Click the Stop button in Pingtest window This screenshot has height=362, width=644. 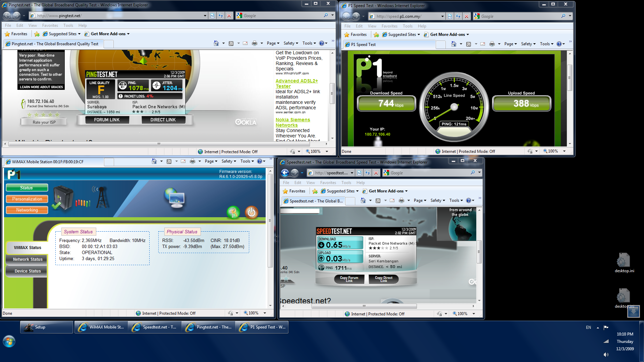229,16
